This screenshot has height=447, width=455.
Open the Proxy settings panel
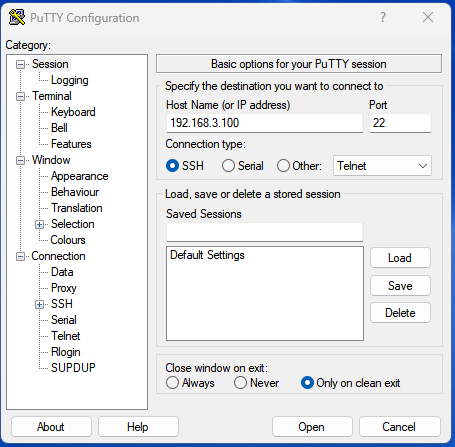pyautogui.click(x=64, y=288)
